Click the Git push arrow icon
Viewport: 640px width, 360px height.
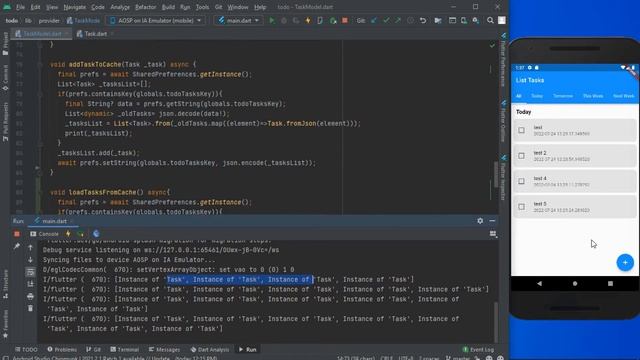pos(398,20)
